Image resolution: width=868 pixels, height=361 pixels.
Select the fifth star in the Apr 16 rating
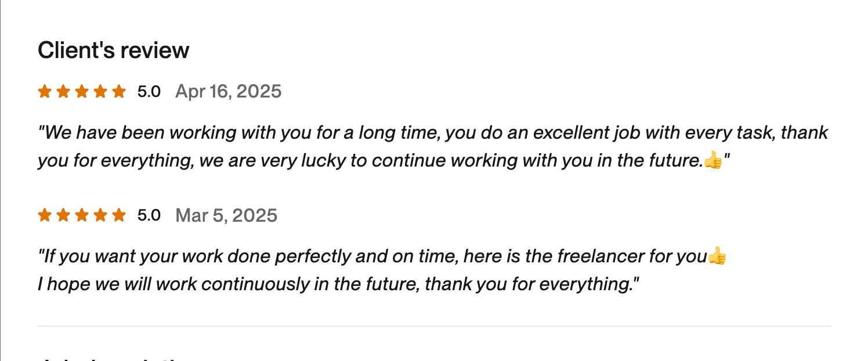tap(119, 92)
